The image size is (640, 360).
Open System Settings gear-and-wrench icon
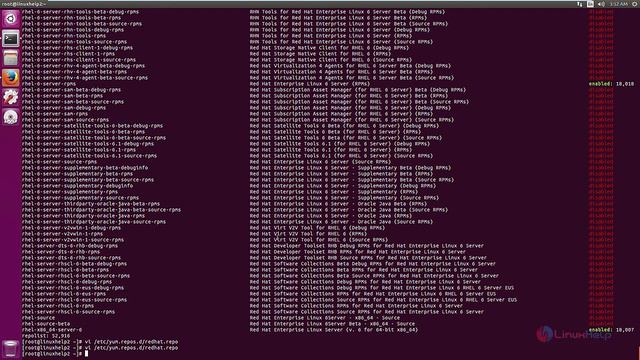(11, 98)
